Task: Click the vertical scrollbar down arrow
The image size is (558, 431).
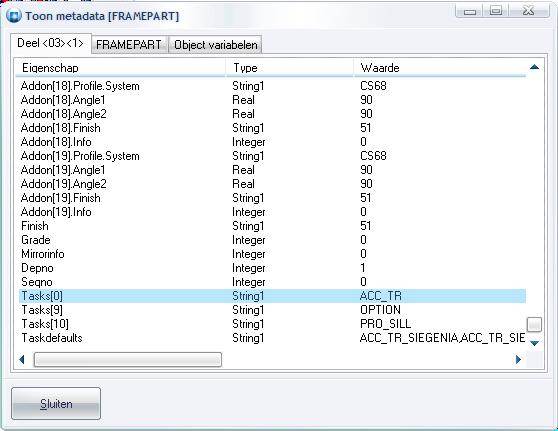Action: click(x=534, y=343)
